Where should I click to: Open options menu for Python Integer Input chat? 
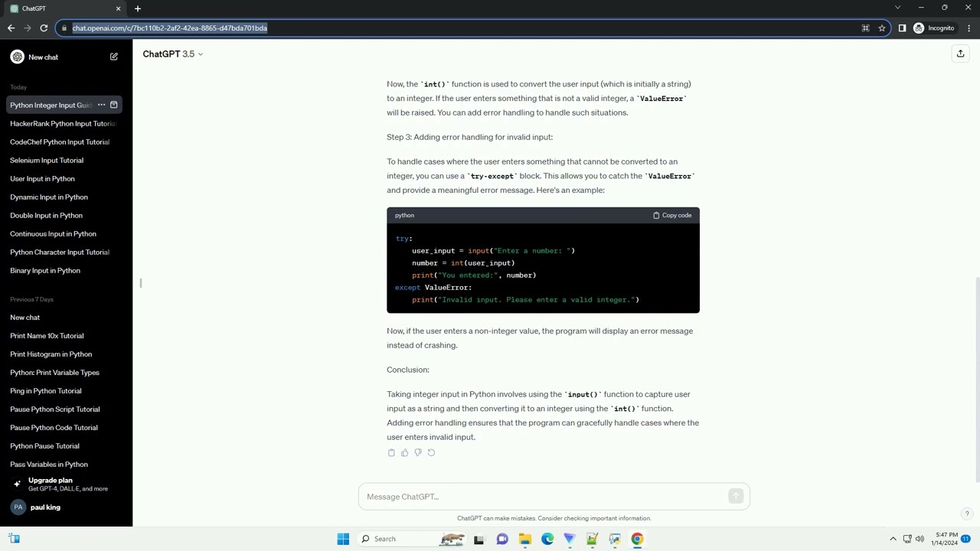click(x=101, y=105)
